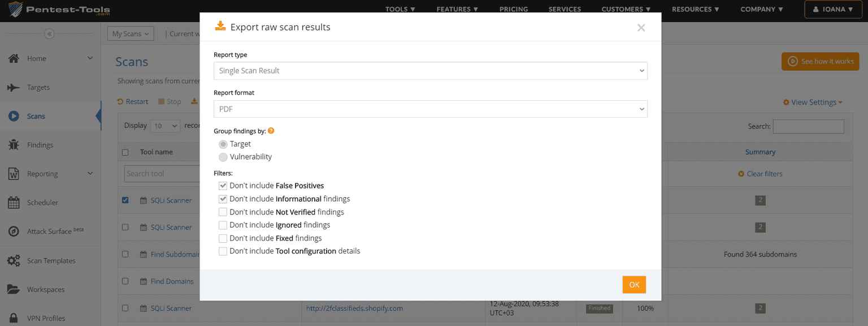
Task: Open the Report type dropdown
Action: [x=430, y=71]
